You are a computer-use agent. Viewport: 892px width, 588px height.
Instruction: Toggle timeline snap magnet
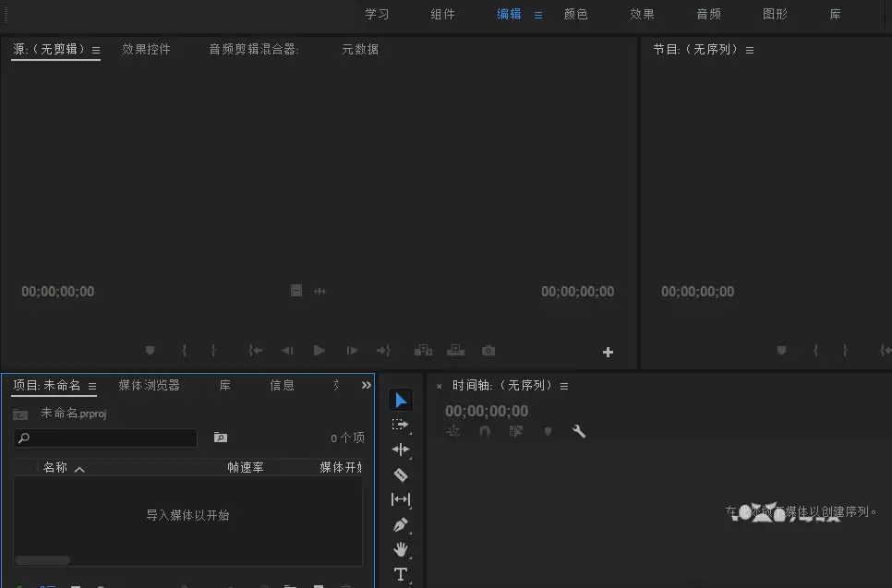coord(485,431)
